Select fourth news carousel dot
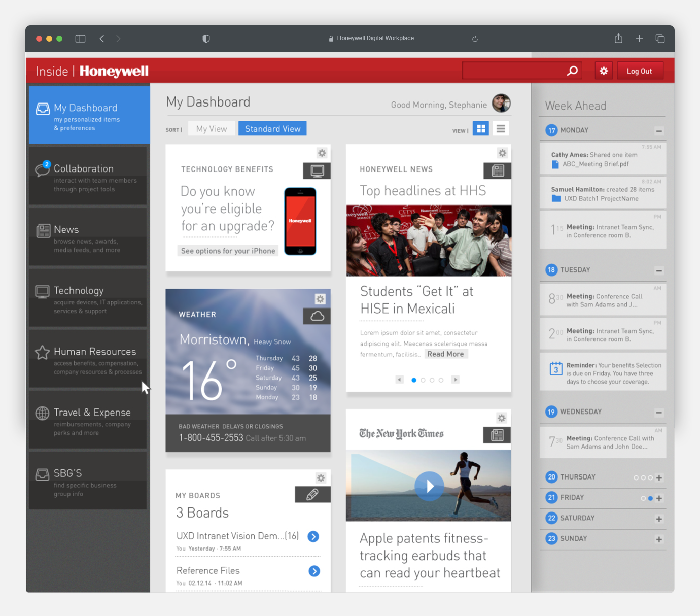This screenshot has height=616, width=700. [441, 380]
